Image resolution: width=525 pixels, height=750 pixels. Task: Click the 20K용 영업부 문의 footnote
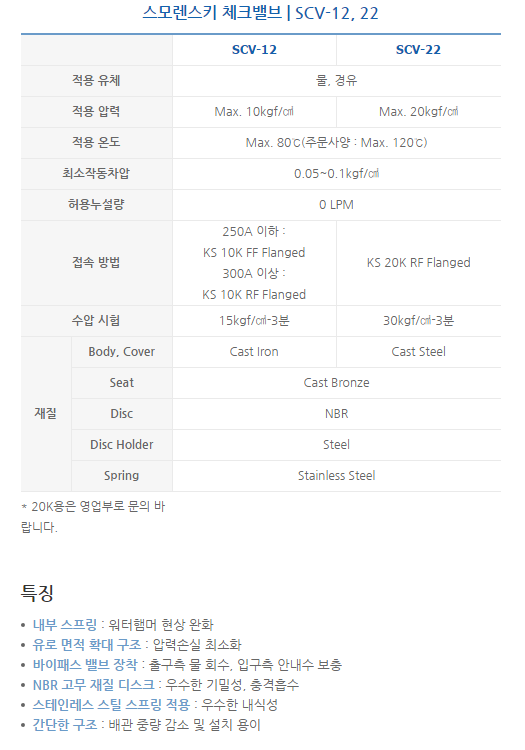pos(93,517)
